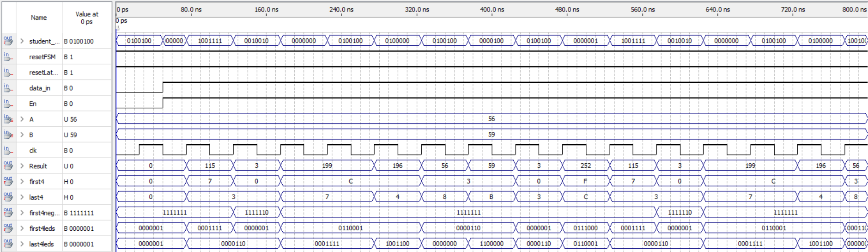Click last4 waveform segment B

[x=492, y=197]
